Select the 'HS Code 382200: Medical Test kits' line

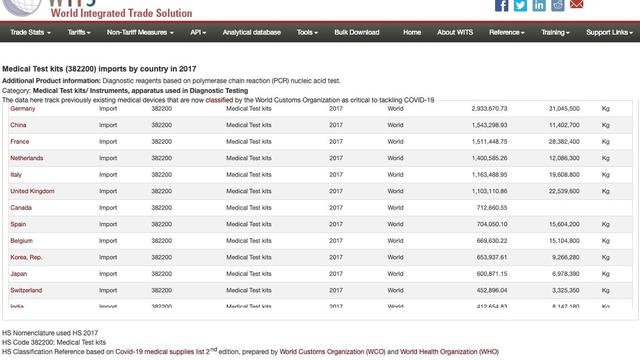[54, 342]
